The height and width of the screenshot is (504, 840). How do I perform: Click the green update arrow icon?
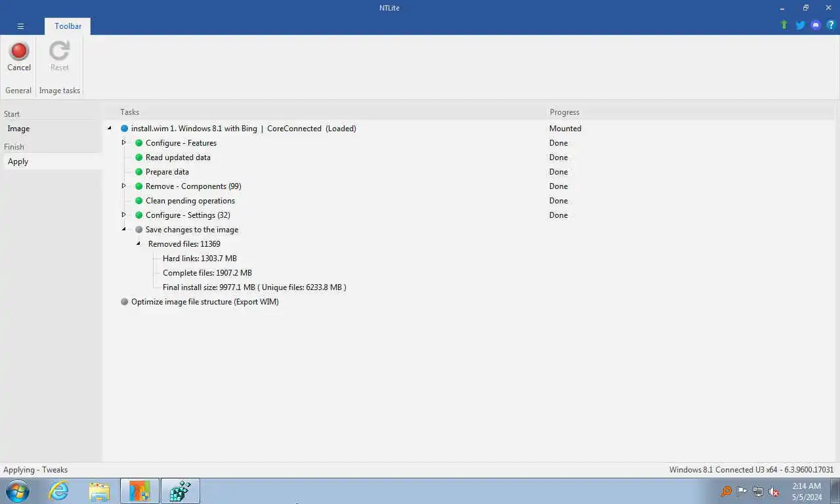click(x=784, y=25)
